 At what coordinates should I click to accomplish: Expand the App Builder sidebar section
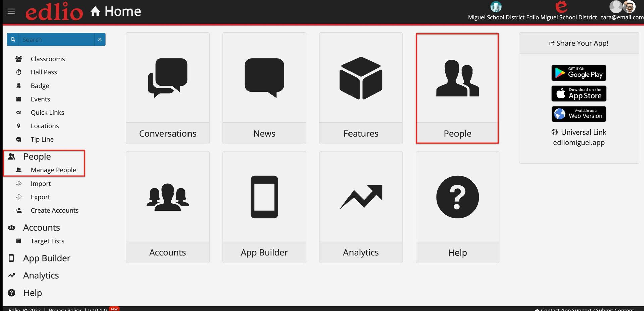47,258
